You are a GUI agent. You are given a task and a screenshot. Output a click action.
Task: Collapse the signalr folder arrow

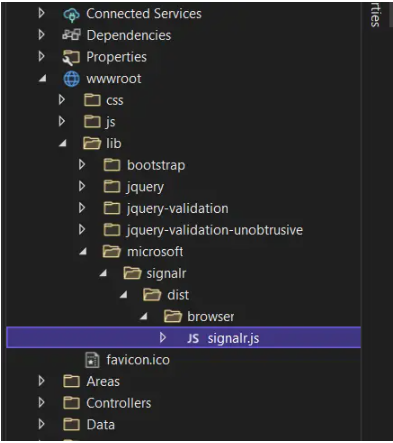[103, 274]
